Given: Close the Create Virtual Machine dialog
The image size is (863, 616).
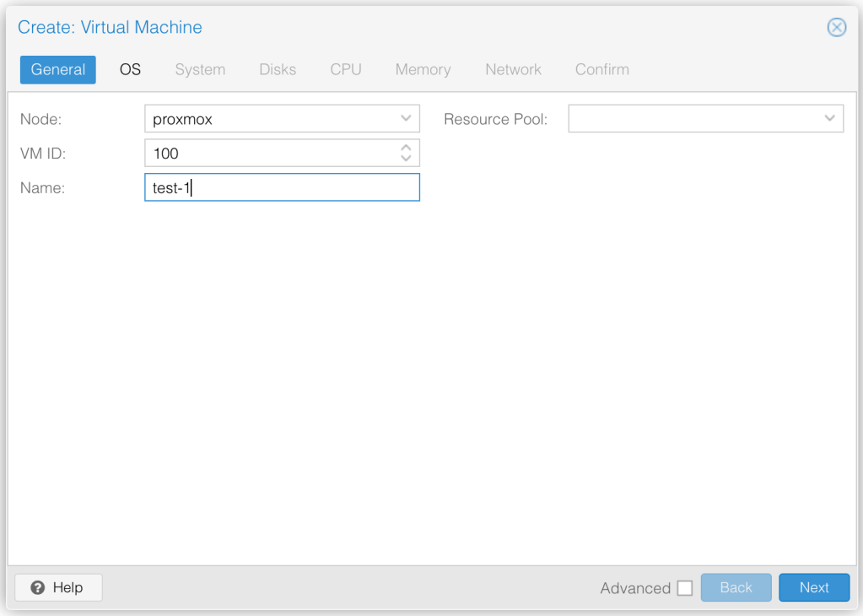Looking at the screenshot, I should coord(836,28).
